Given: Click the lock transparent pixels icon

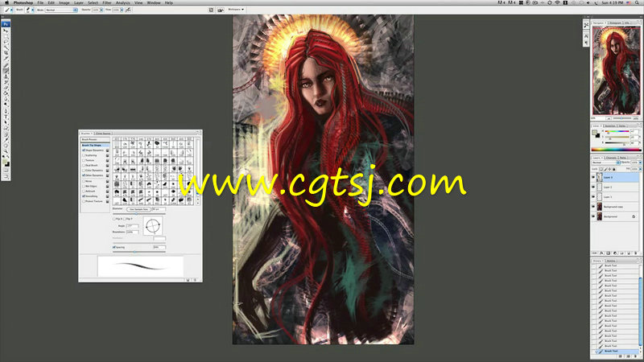Looking at the screenshot, I should point(601,169).
